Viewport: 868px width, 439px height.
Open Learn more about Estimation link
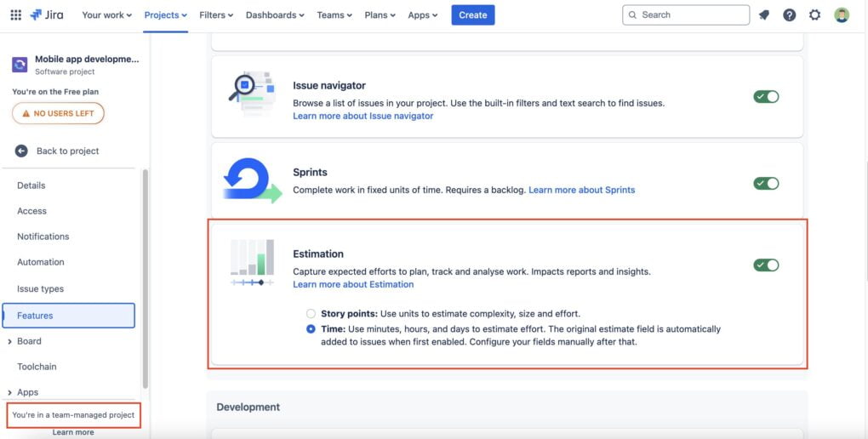coord(353,284)
